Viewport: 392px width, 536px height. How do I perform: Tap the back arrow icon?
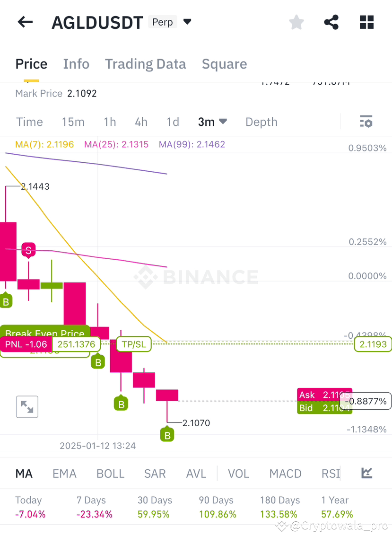click(x=25, y=22)
